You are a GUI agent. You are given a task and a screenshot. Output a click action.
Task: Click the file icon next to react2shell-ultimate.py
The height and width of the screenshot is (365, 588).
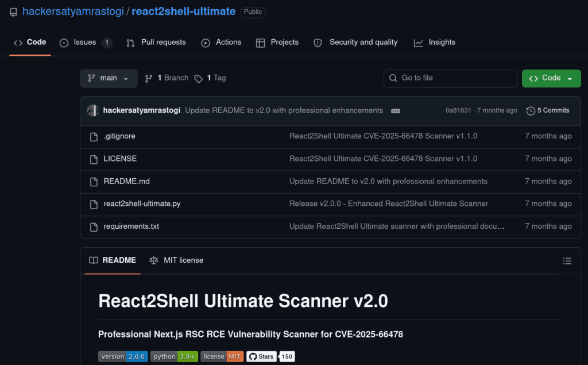point(94,204)
